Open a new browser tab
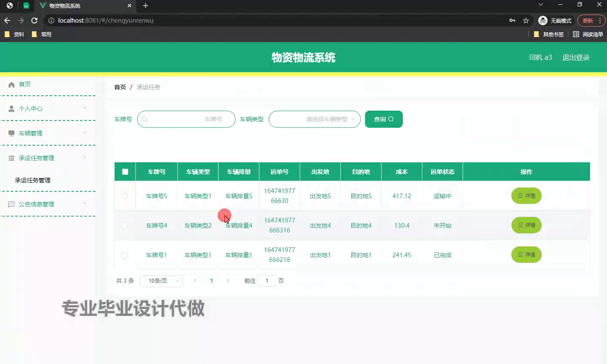The image size is (607, 364). pyautogui.click(x=145, y=5)
